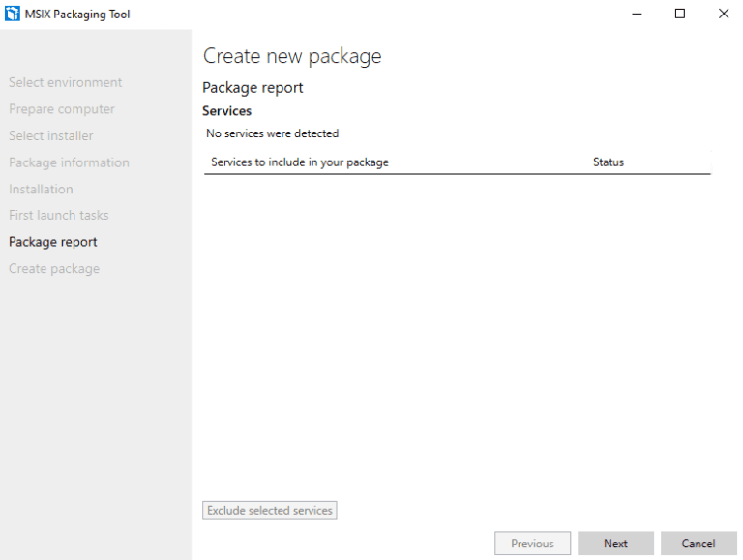The width and height of the screenshot is (743, 560).
Task: Minimize the MSIX Packaging Tool window
Action: tap(638, 14)
